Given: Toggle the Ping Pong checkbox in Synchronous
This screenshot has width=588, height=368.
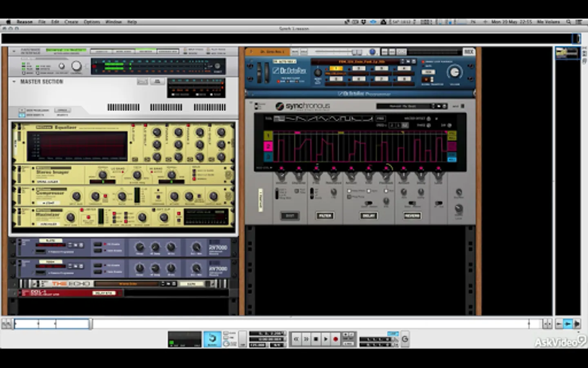Looking at the screenshot, I should coord(350,197).
